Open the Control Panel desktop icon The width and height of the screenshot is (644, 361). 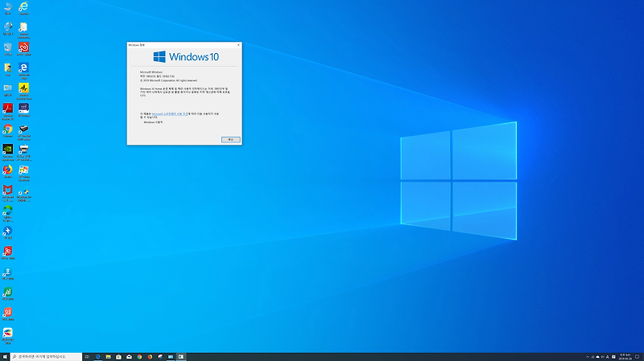coord(8,89)
